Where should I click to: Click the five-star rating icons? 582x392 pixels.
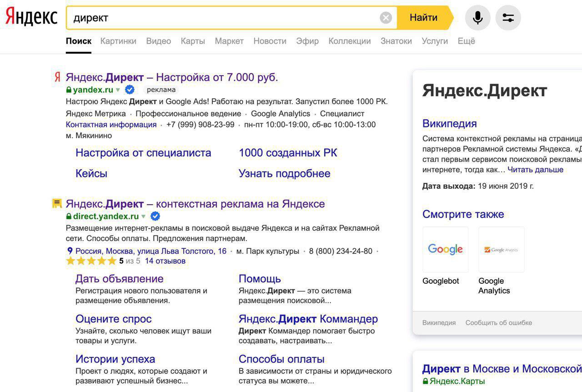[x=91, y=261]
